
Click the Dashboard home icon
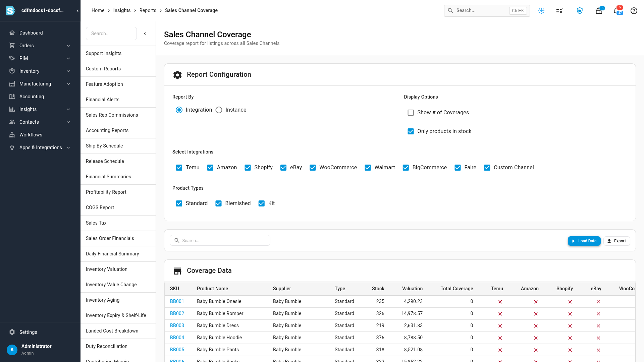pyautogui.click(x=12, y=33)
